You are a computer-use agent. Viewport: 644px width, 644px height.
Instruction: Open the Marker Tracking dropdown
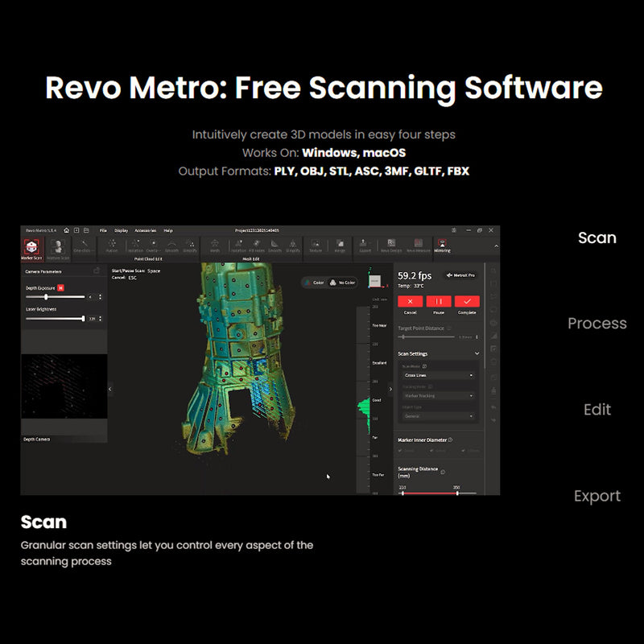click(438, 395)
